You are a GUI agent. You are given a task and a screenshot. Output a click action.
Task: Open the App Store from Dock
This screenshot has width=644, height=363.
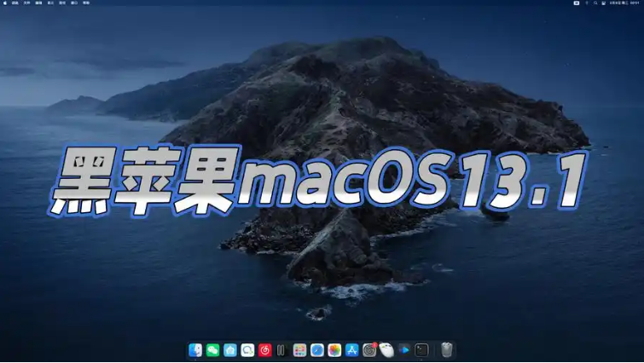[x=352, y=350]
